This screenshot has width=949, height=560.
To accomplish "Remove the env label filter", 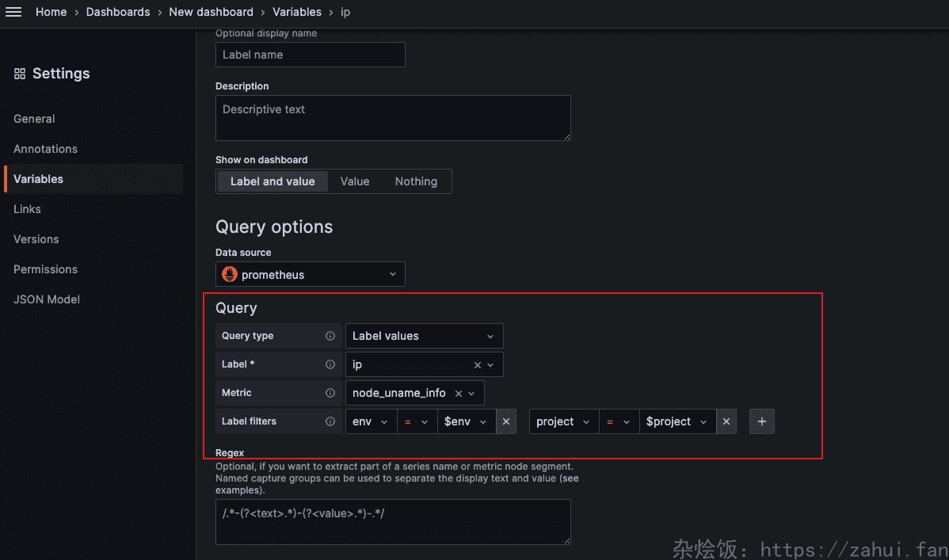I will point(506,421).
